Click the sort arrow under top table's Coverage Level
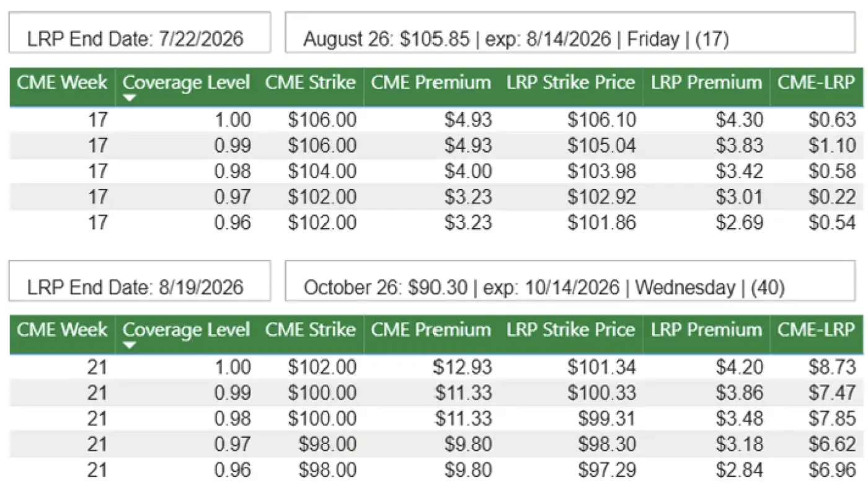The image size is (868, 483). 129,98
